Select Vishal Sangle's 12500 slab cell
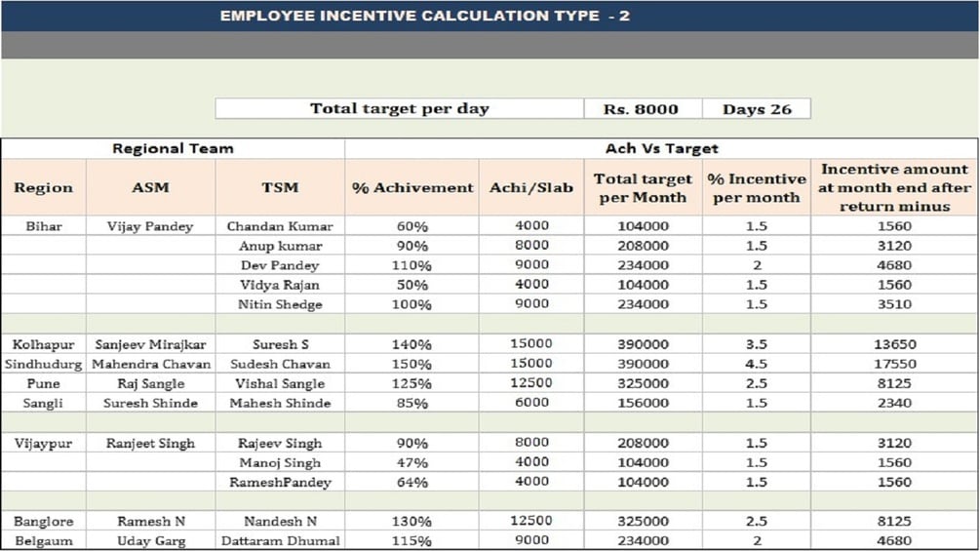Screen dimensions: 980x551 pyautogui.click(x=531, y=383)
